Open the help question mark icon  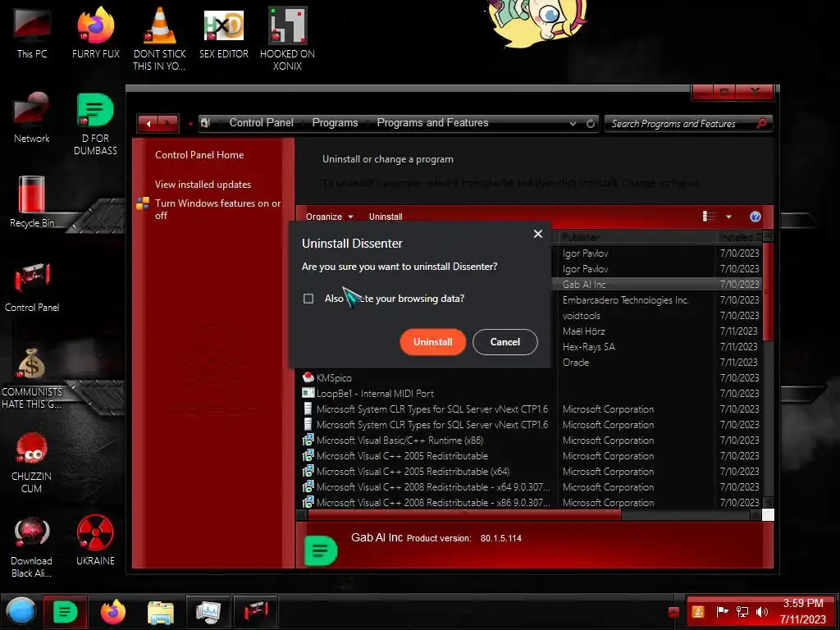click(755, 217)
